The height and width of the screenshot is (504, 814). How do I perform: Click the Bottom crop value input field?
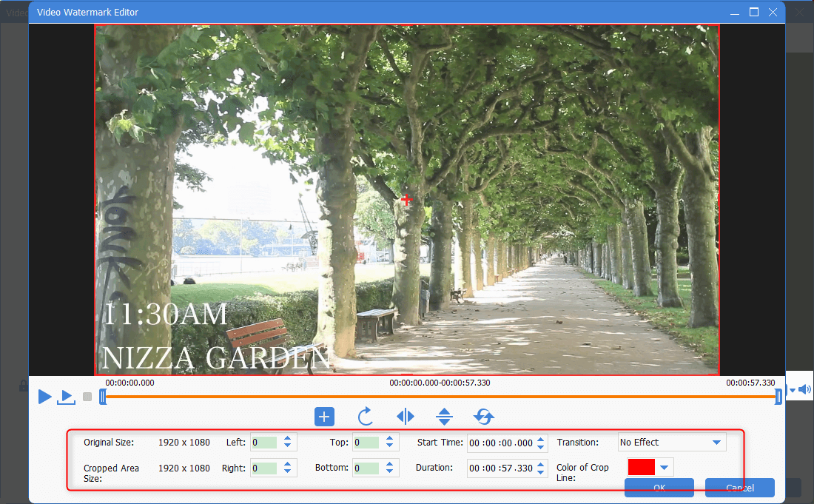click(366, 468)
